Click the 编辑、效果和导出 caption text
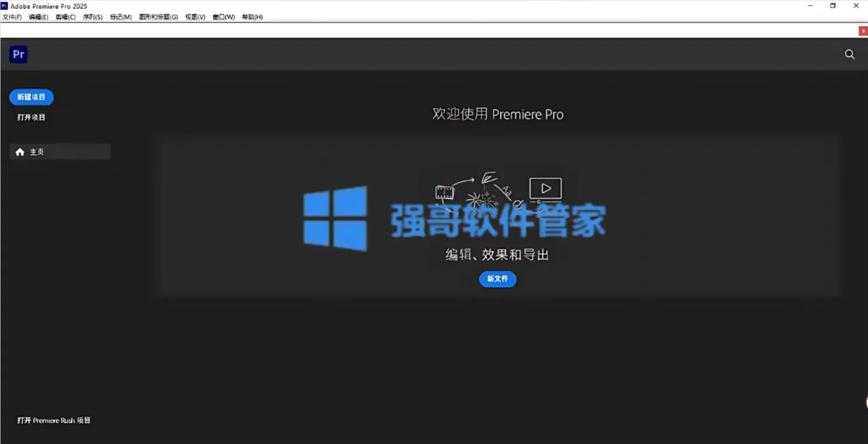The height and width of the screenshot is (444, 868). 497,254
